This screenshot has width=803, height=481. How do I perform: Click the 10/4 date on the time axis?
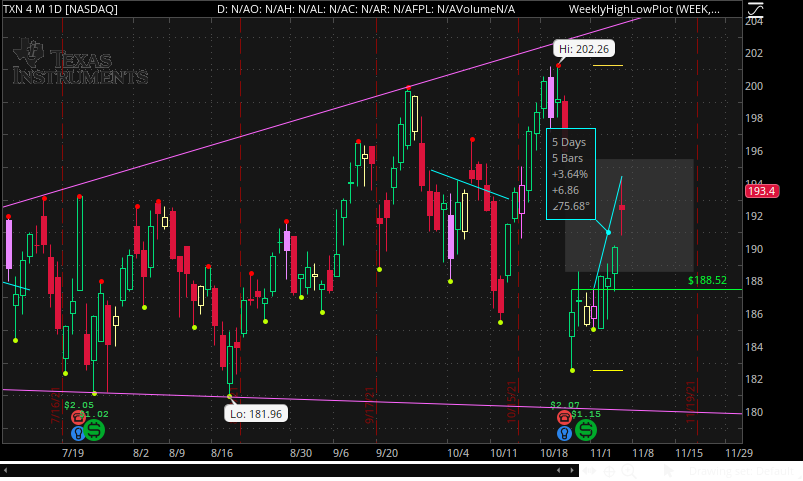[x=458, y=453]
